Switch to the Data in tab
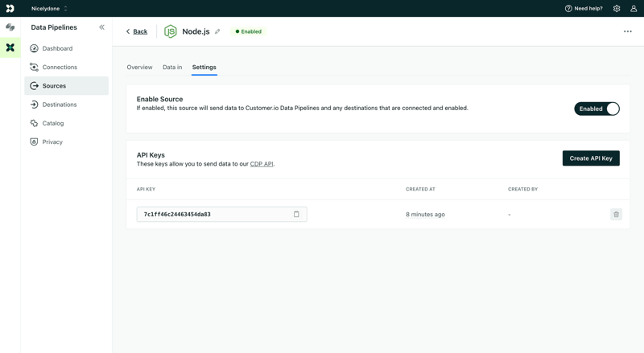 172,67
